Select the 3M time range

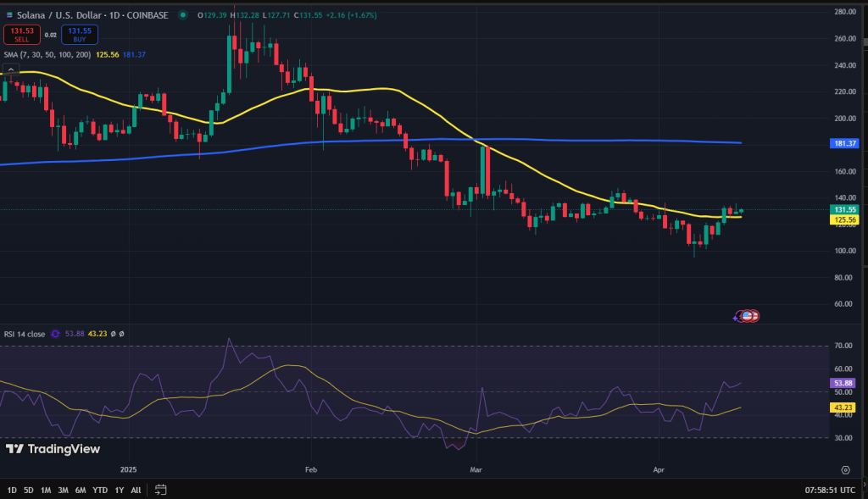[x=63, y=491]
